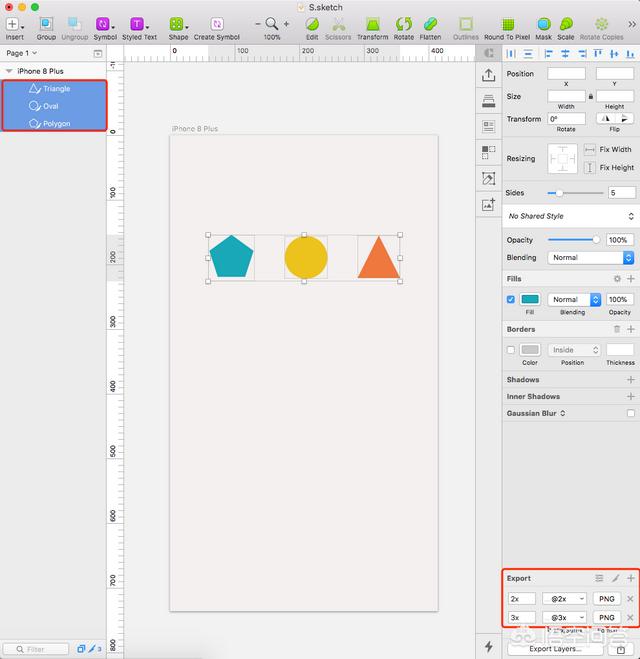
Task: Open the Insert tool menu
Action: pos(15,24)
